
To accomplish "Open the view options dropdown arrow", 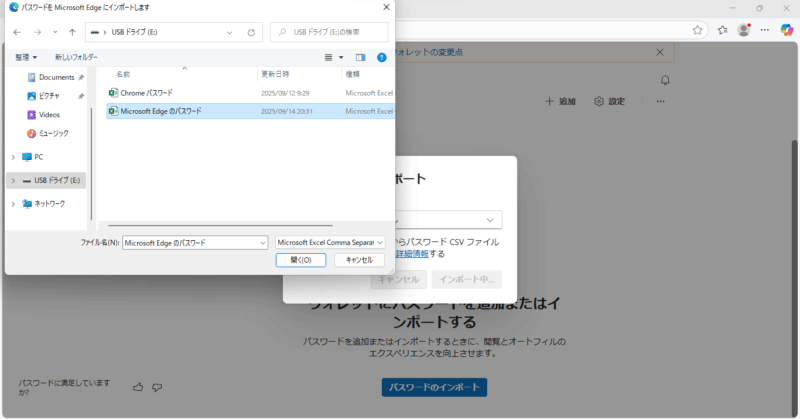I will [x=341, y=57].
